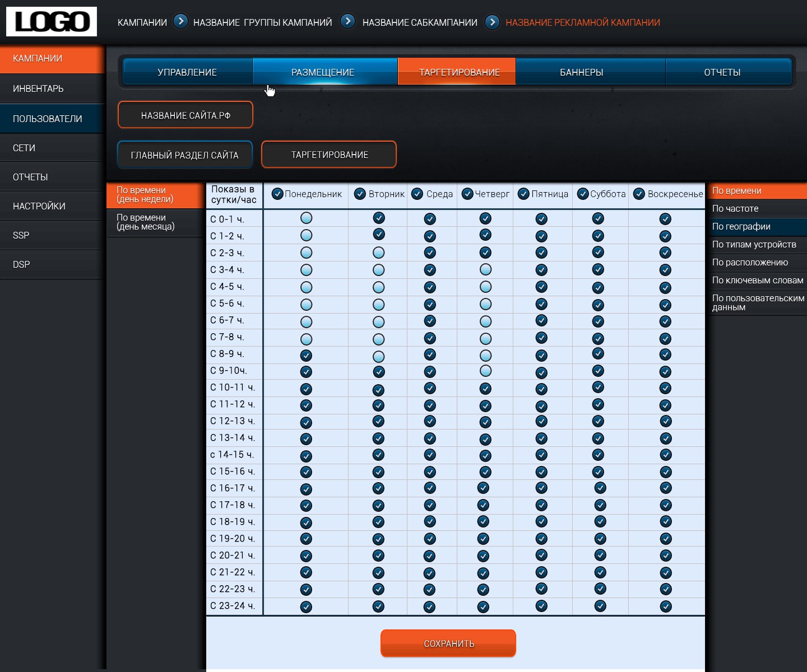
Task: Save settings with the СОХРАНИТЬ button
Action: [448, 643]
